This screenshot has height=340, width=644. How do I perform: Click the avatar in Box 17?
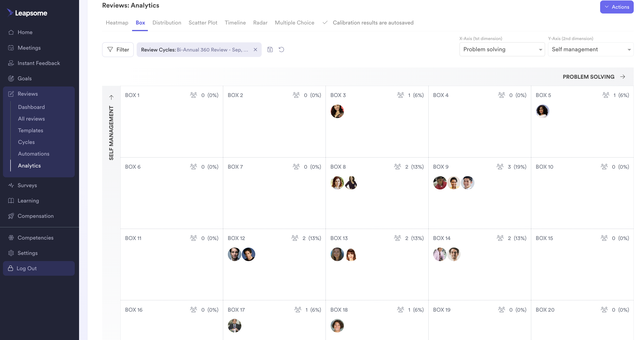[234, 326]
